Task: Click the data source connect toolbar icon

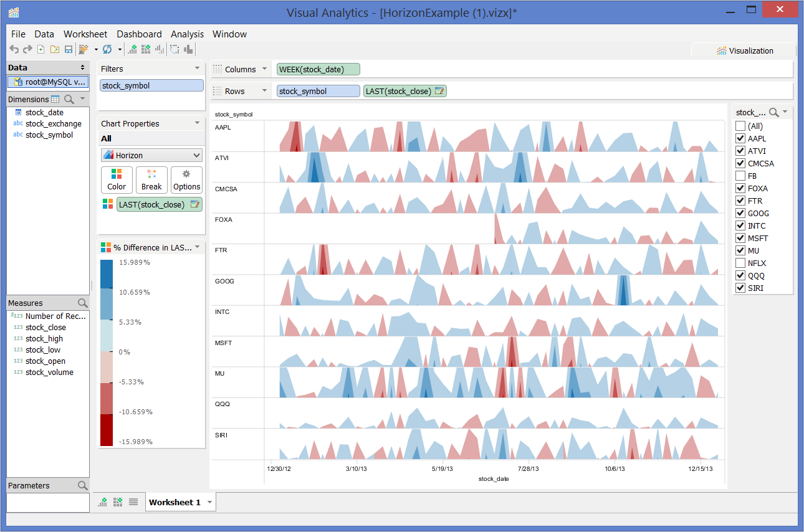Action: (x=84, y=50)
